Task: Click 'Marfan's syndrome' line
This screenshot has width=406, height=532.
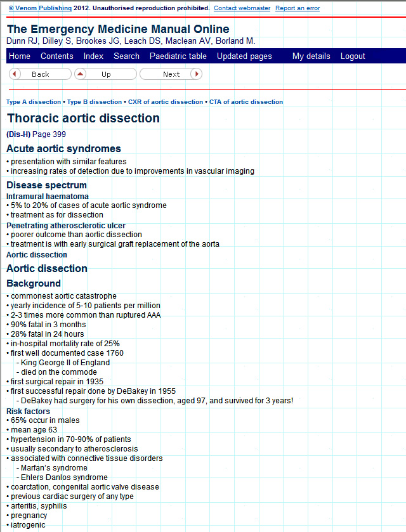Action: [51, 467]
